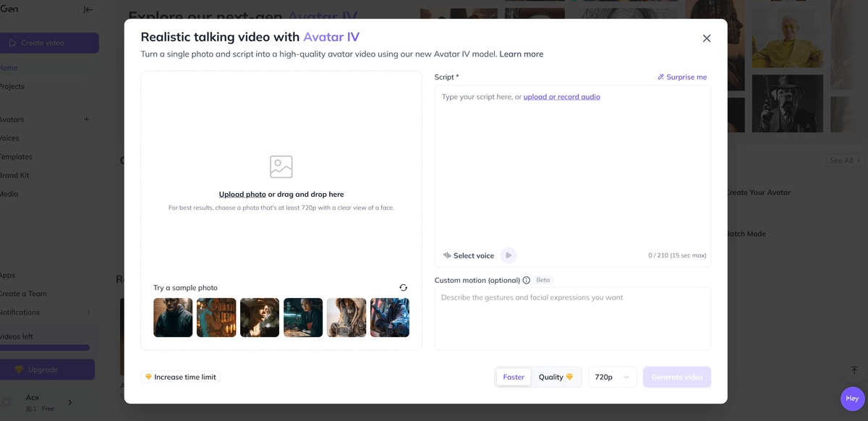The image size is (868, 421).
Task: Open Home in the sidebar
Action: 9,68
